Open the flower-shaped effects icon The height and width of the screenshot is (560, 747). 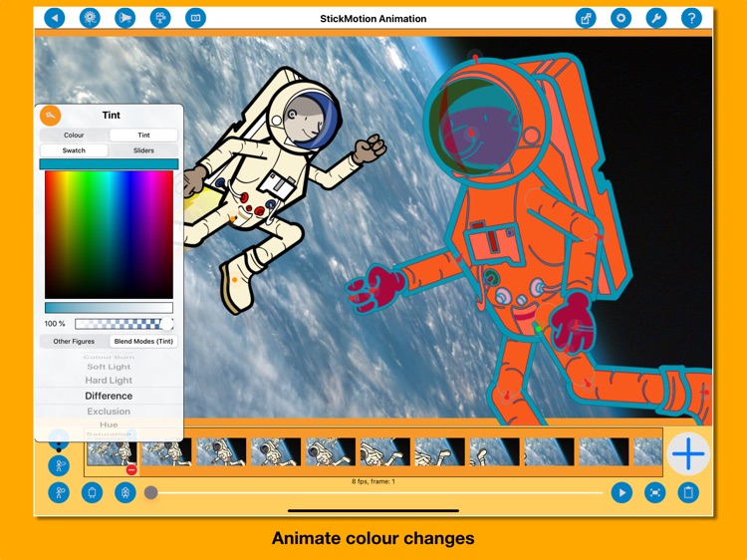tap(90, 18)
